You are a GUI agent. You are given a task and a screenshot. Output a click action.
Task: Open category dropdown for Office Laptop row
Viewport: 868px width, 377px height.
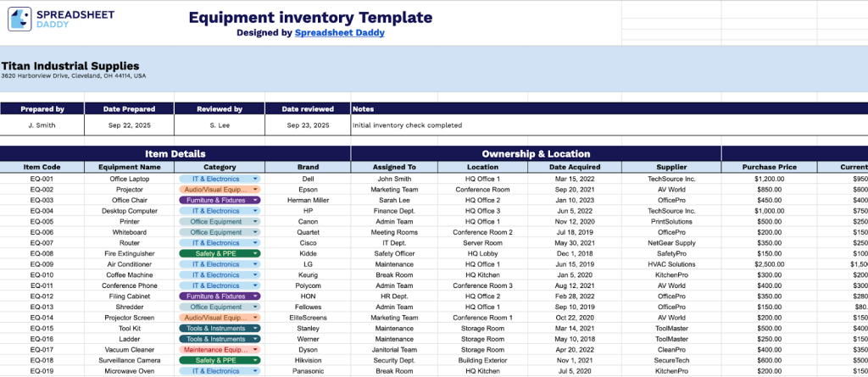[x=255, y=179]
